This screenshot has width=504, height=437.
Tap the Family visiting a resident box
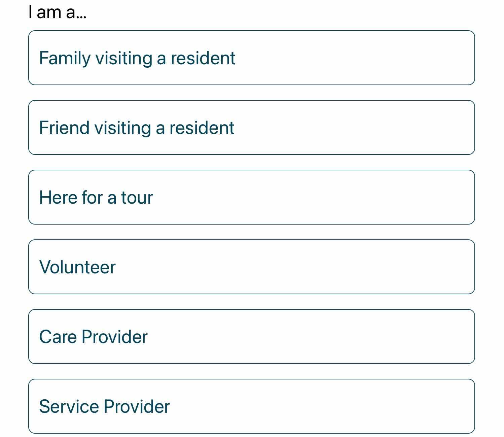252,58
